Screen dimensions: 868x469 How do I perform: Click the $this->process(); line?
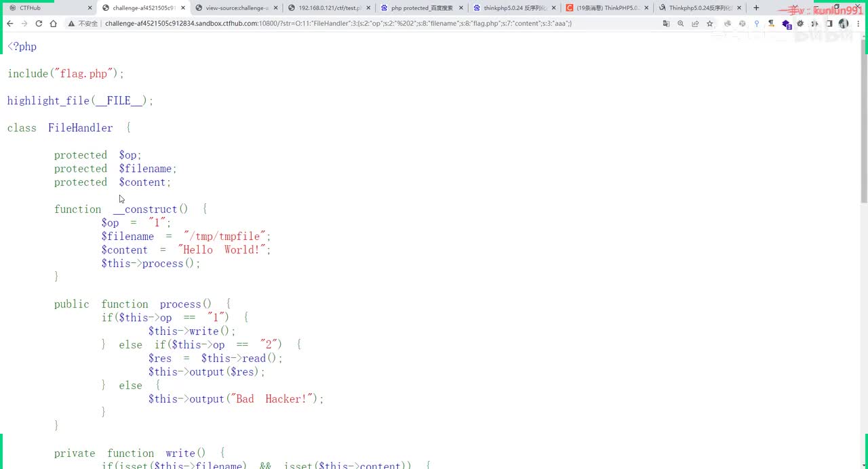coord(151,263)
